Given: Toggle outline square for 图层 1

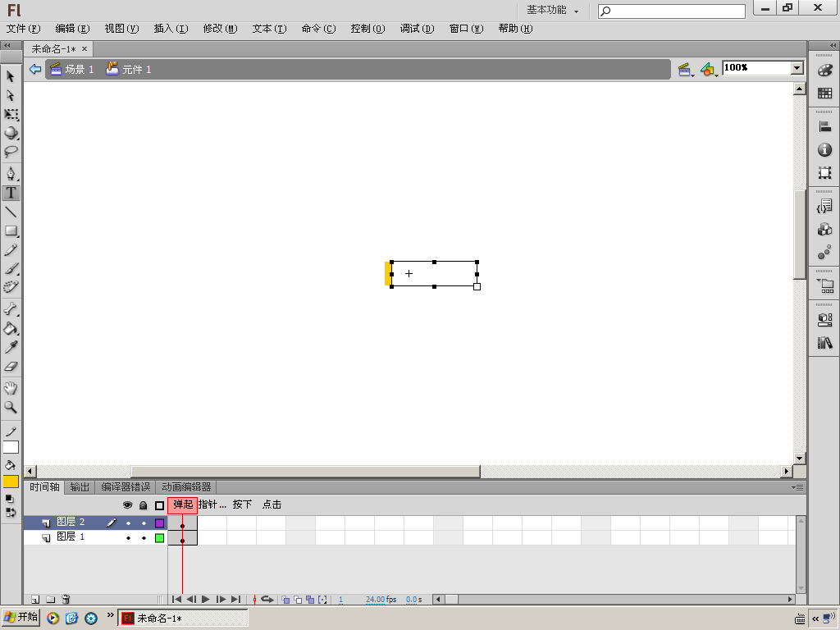Looking at the screenshot, I should (160, 538).
